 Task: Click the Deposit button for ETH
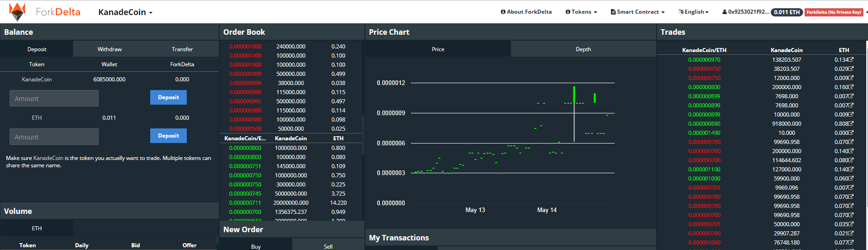(168, 136)
